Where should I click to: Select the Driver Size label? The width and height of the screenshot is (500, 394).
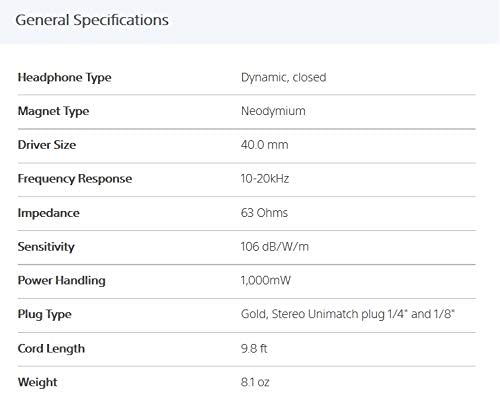[47, 145]
